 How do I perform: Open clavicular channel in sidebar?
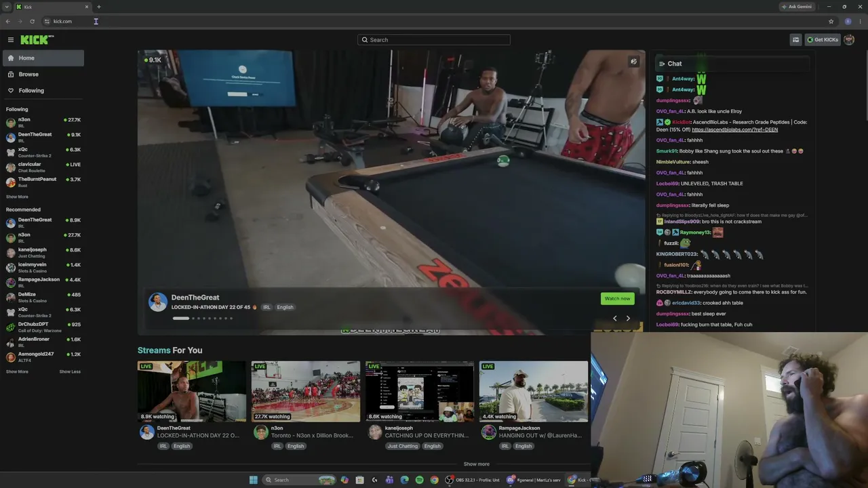click(x=43, y=167)
